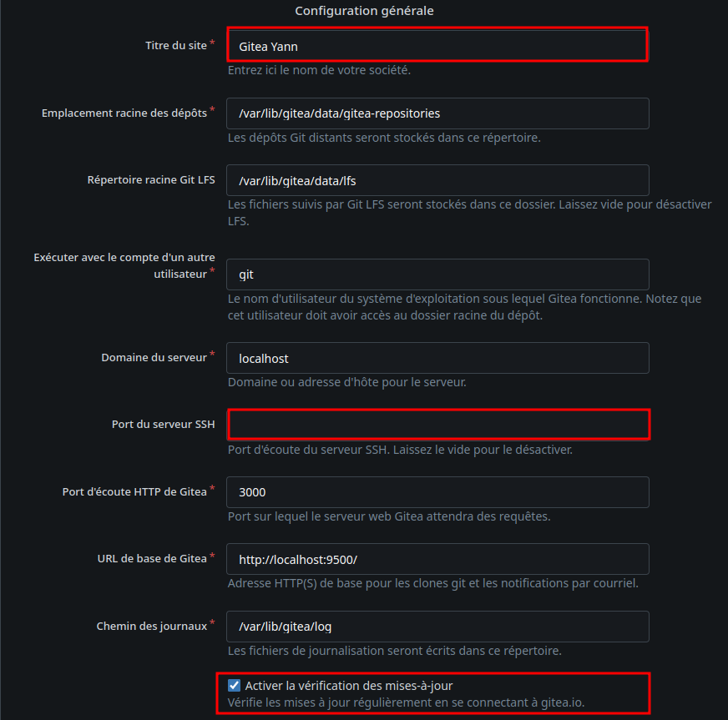This screenshot has height=720, width=728.
Task: Click the Domaine du serveur input box
Action: point(437,358)
